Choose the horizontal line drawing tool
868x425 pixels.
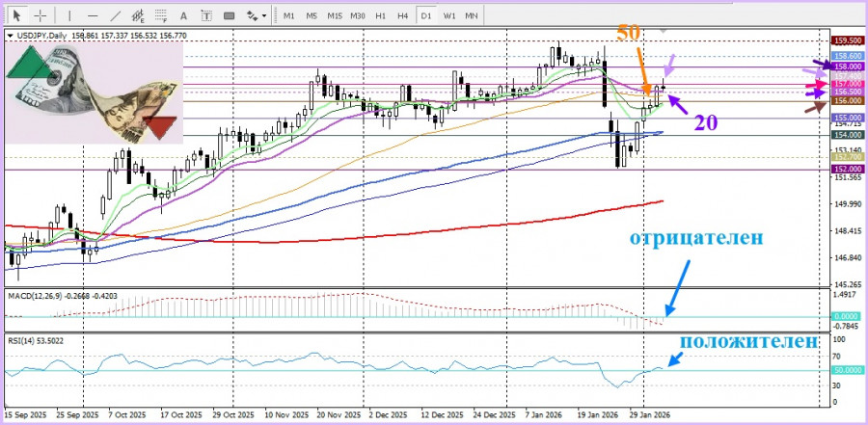(92, 15)
